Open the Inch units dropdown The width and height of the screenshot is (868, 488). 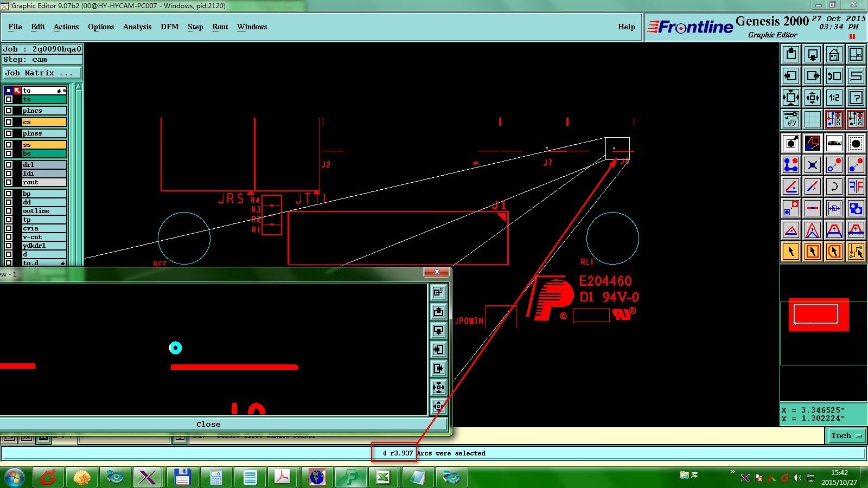(846, 435)
